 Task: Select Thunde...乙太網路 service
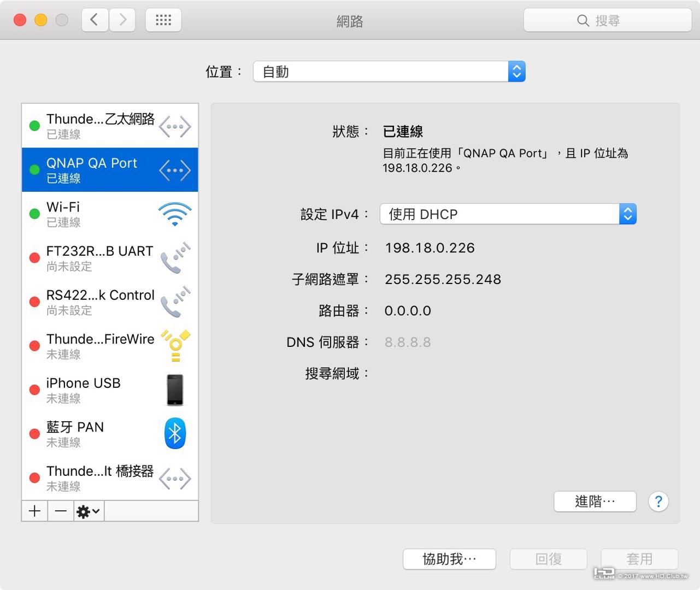click(x=110, y=126)
